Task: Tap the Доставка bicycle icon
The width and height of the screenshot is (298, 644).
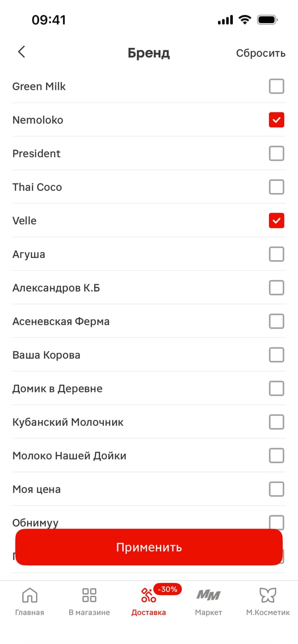Action: tap(148, 596)
